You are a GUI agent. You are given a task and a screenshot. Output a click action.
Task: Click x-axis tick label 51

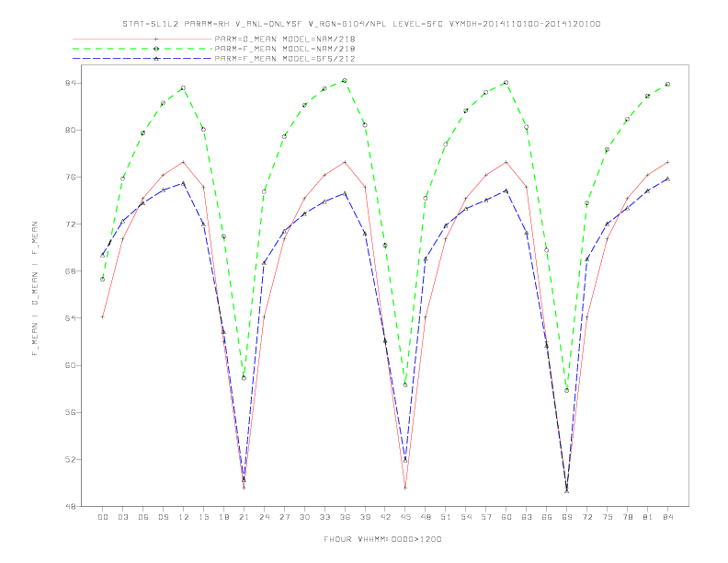click(x=446, y=517)
